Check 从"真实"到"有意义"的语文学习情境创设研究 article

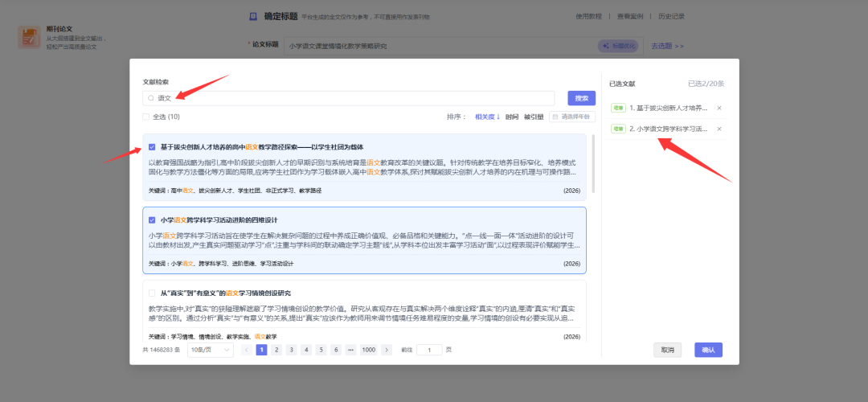point(152,293)
